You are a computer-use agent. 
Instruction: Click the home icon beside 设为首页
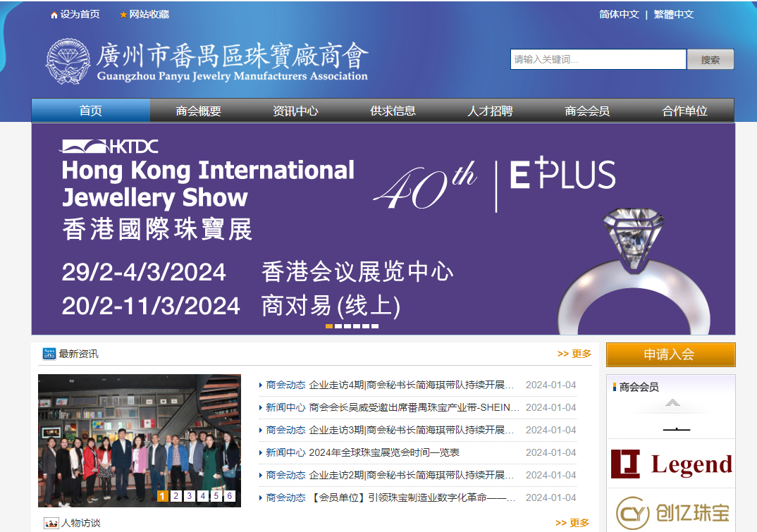click(x=54, y=15)
